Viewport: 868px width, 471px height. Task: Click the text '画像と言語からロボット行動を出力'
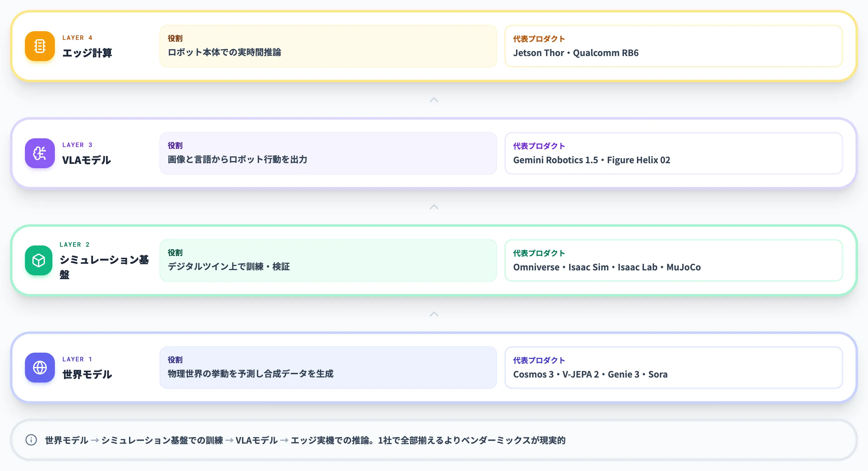238,159
